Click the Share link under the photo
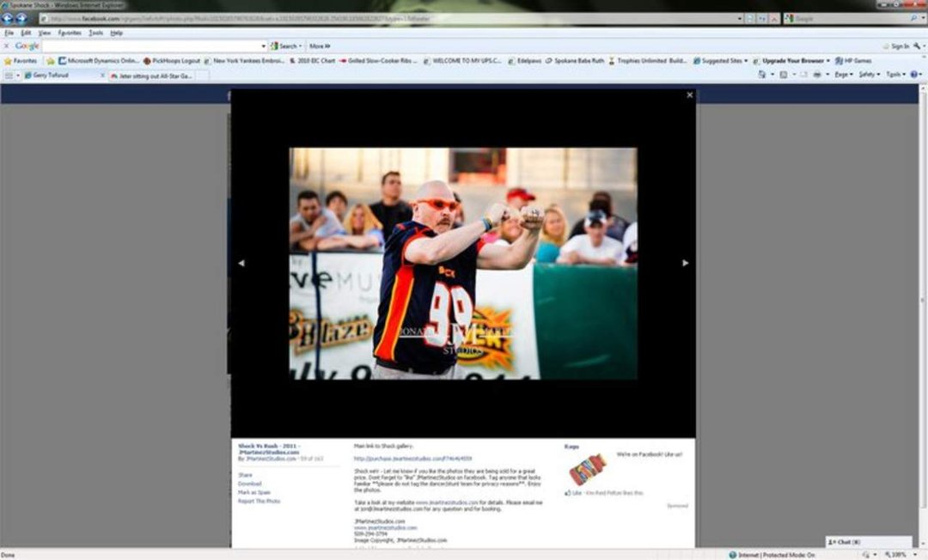The image size is (928, 560). (245, 475)
